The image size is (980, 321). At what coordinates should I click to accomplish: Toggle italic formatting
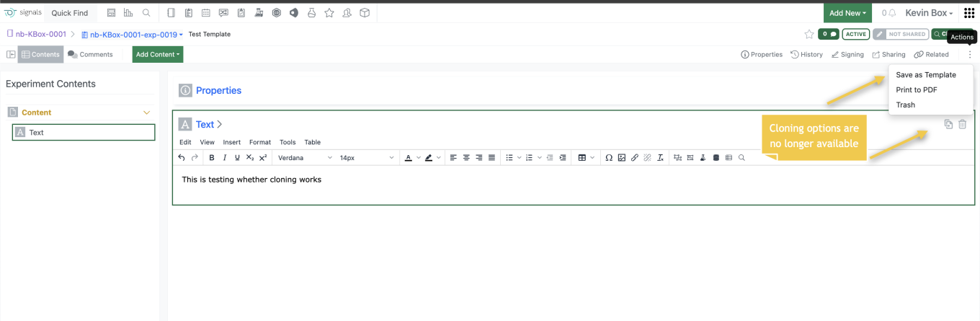click(224, 157)
